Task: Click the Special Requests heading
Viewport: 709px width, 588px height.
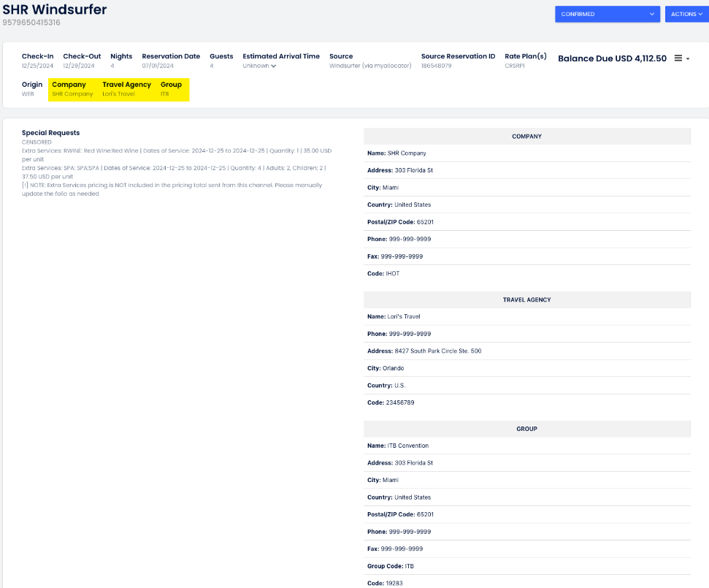Action: tap(50, 133)
